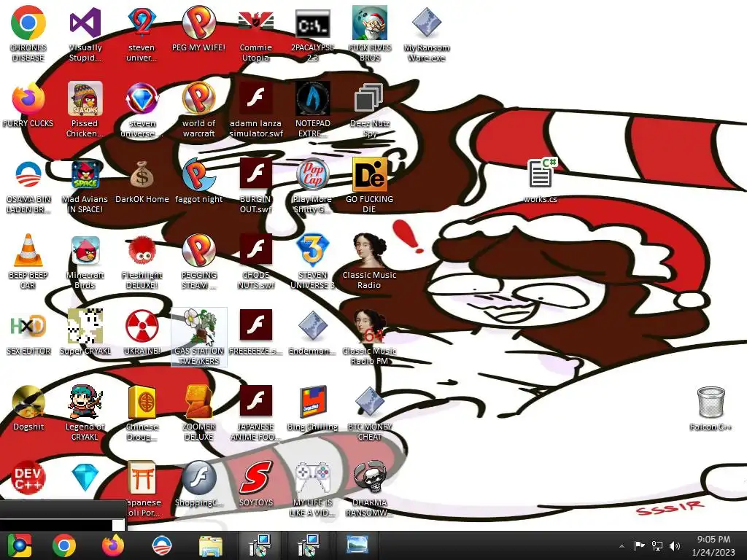747x560 pixels.
Task: Open the volume speaker tray icon
Action: [675, 546]
